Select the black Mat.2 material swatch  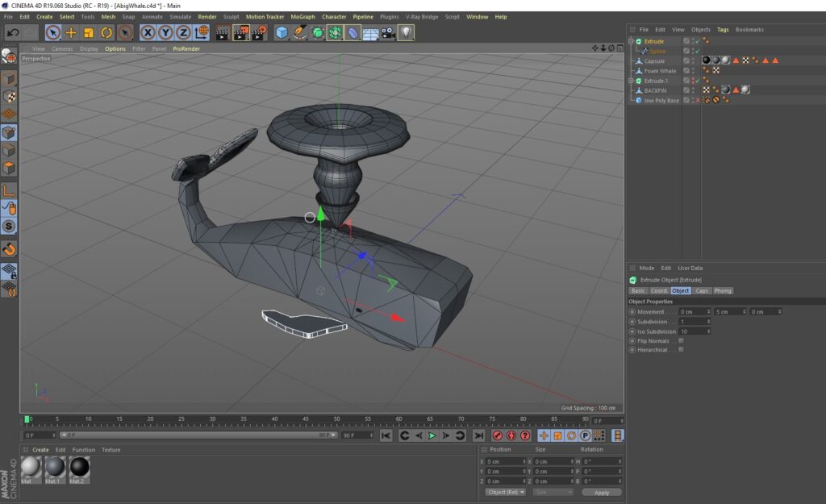click(x=79, y=467)
